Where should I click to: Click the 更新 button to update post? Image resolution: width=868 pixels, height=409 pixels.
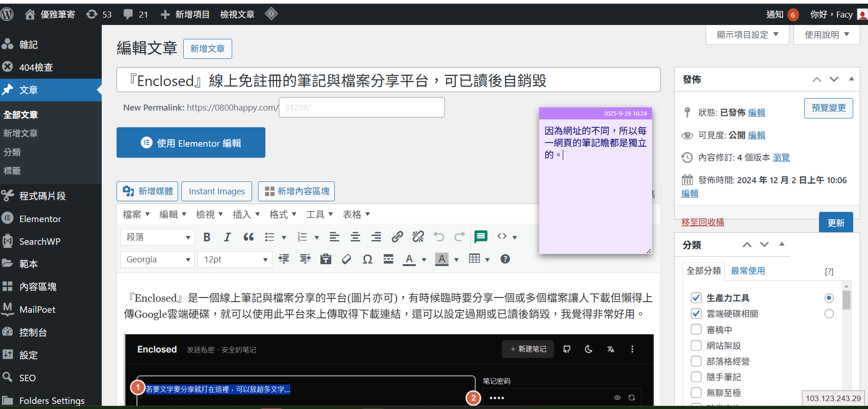[836, 223]
